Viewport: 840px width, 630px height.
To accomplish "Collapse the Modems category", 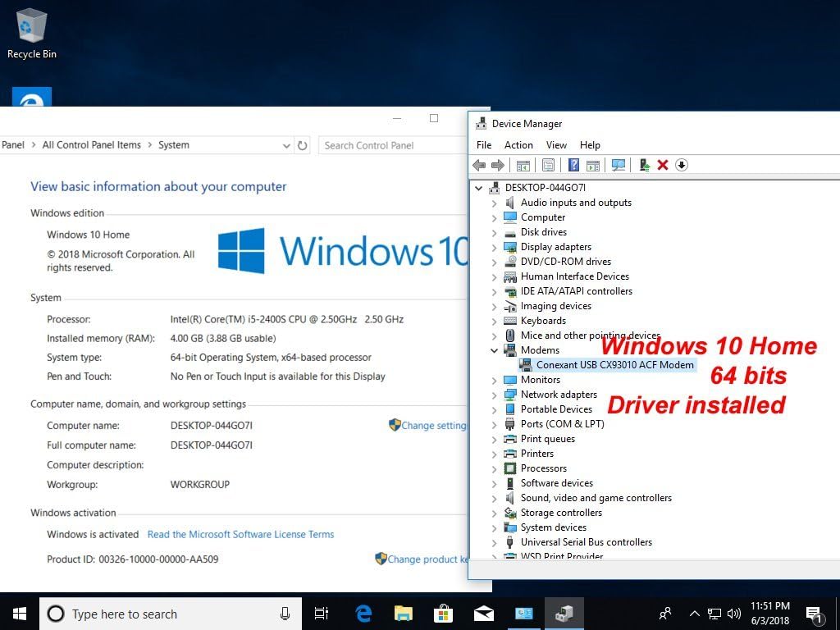I will point(494,350).
